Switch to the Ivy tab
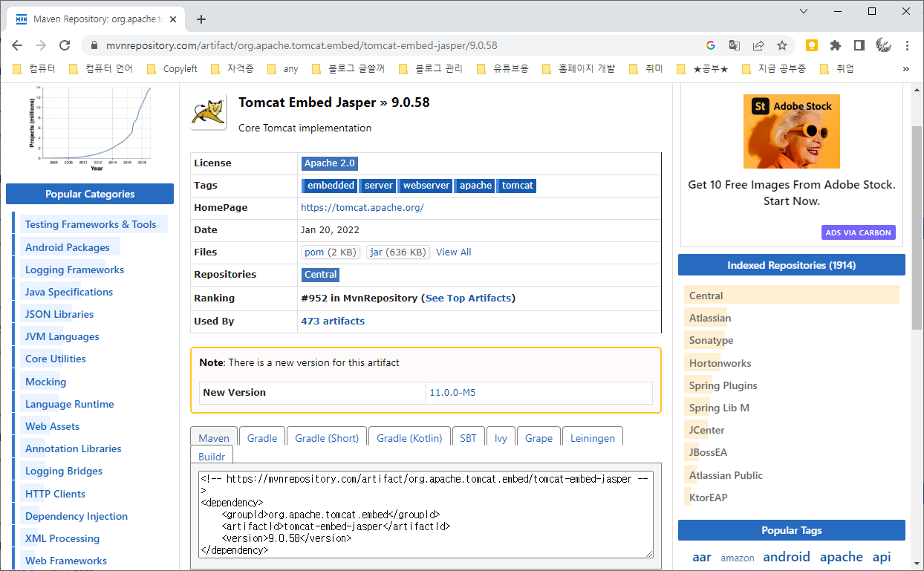The height and width of the screenshot is (571, 924). pyautogui.click(x=501, y=437)
